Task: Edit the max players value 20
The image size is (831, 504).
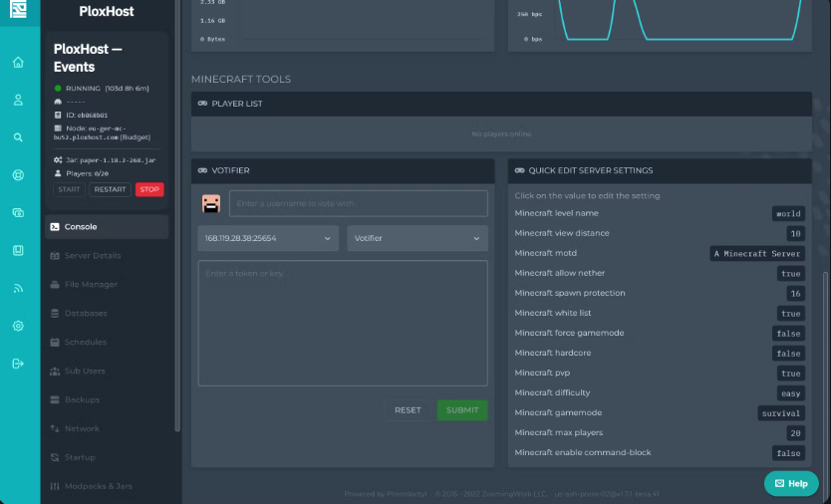Action: coord(795,433)
